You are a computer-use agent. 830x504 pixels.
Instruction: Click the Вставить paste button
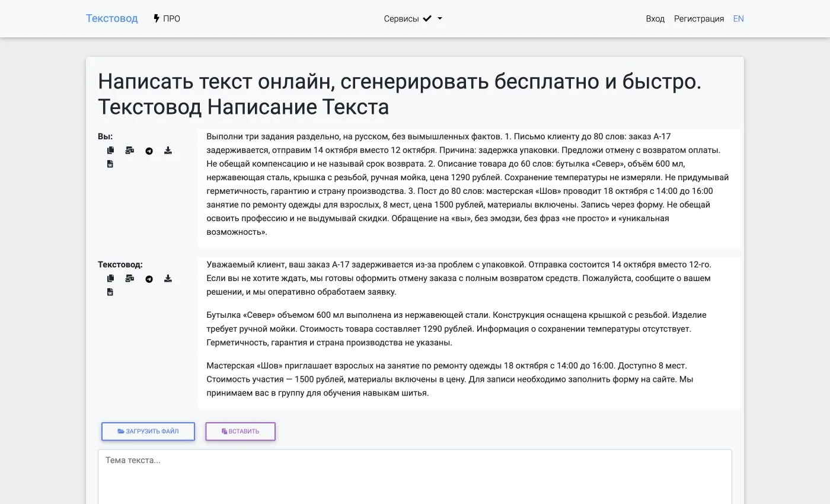pos(241,432)
